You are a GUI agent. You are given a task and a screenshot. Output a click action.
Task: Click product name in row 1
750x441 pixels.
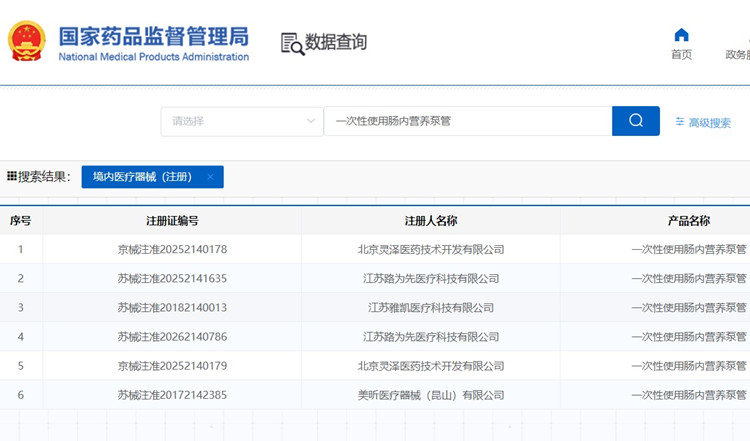coord(689,249)
